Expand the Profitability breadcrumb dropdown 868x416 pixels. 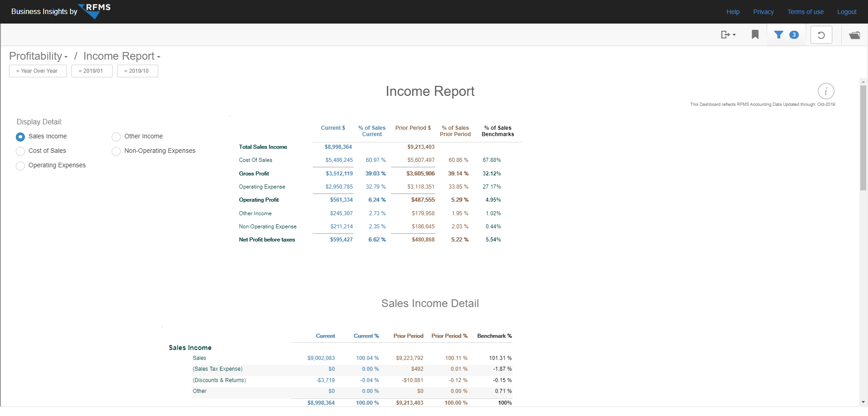[38, 56]
